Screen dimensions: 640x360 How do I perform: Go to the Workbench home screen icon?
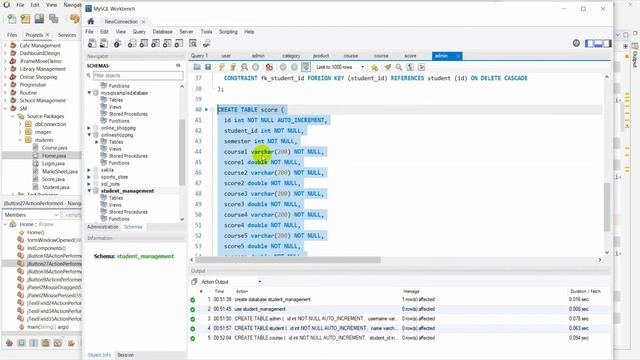tap(91, 21)
